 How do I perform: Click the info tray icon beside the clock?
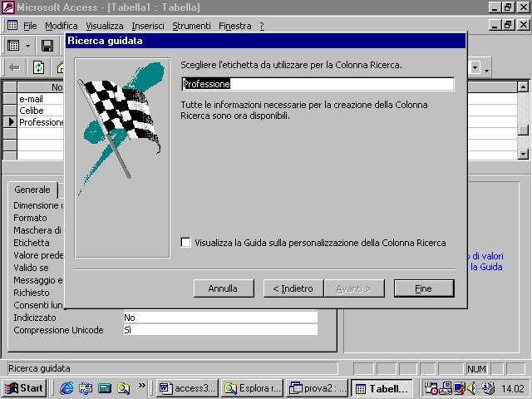tap(488, 388)
